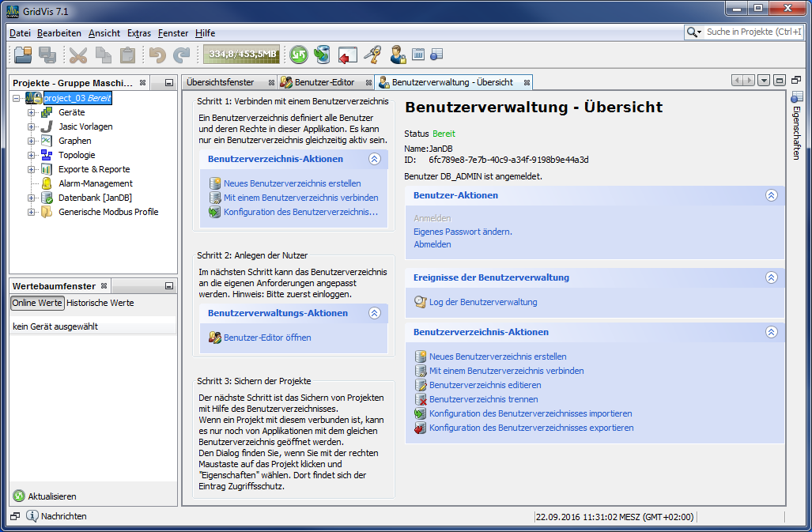The height and width of the screenshot is (532, 812).
Task: Minimize the Wertebaumfenster panel
Action: point(169,286)
